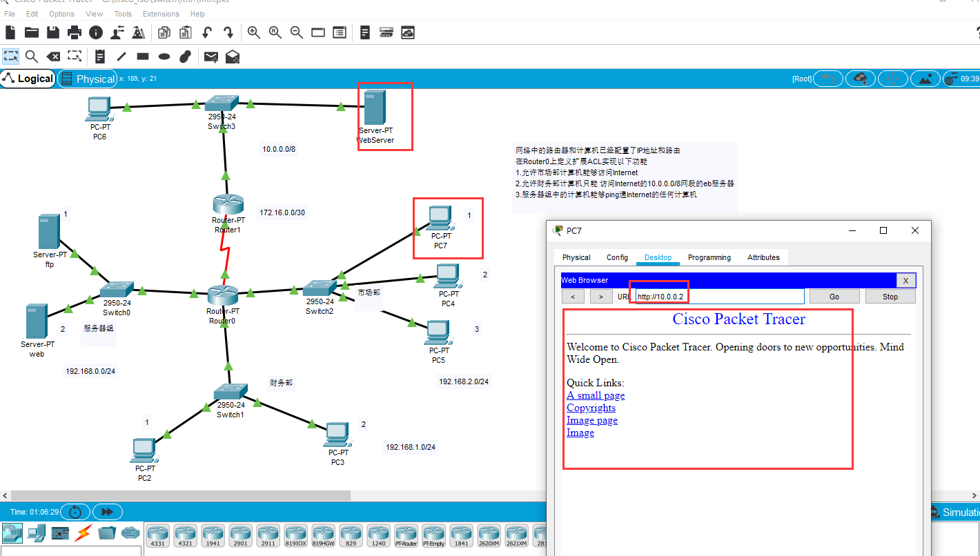Choose the Delete tool
980x556 pixels.
[53, 57]
